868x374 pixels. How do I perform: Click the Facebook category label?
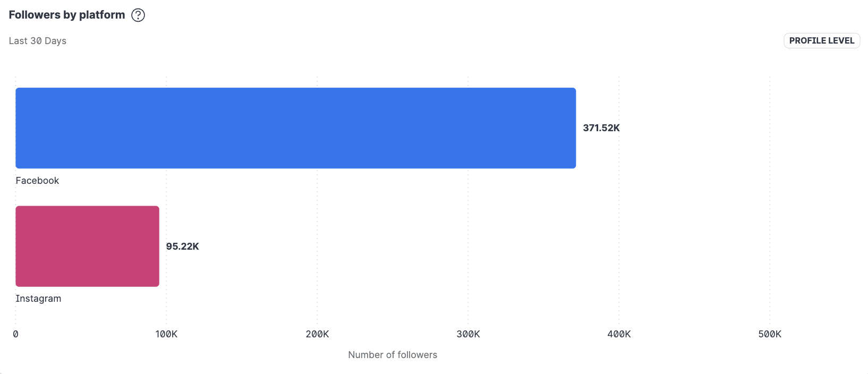(37, 181)
